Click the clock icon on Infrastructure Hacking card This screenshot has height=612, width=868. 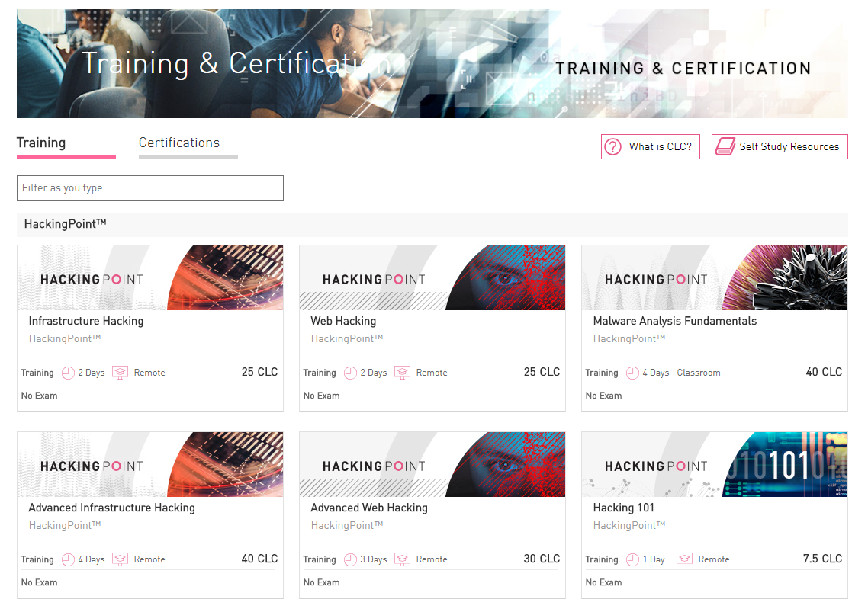[x=68, y=373]
